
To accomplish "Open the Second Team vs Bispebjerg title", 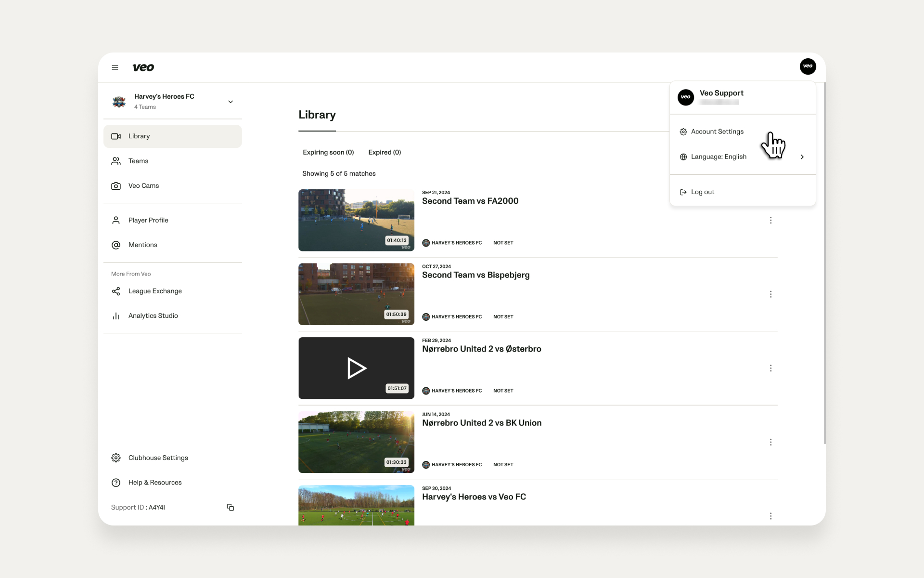I will [x=475, y=275].
